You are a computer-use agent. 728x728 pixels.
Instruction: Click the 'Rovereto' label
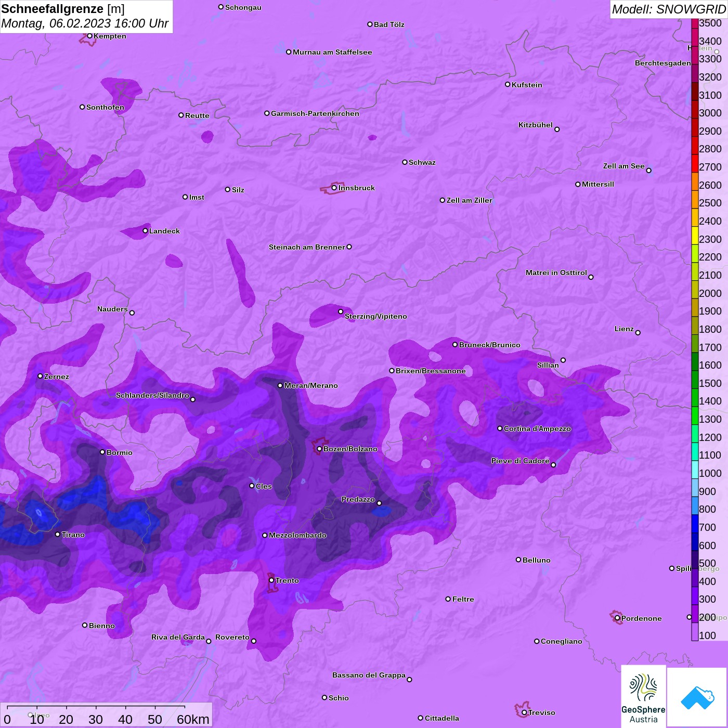[232, 637]
